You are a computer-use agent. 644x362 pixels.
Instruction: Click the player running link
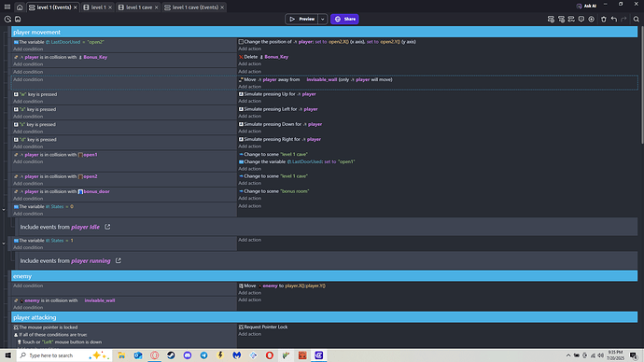[x=91, y=261]
